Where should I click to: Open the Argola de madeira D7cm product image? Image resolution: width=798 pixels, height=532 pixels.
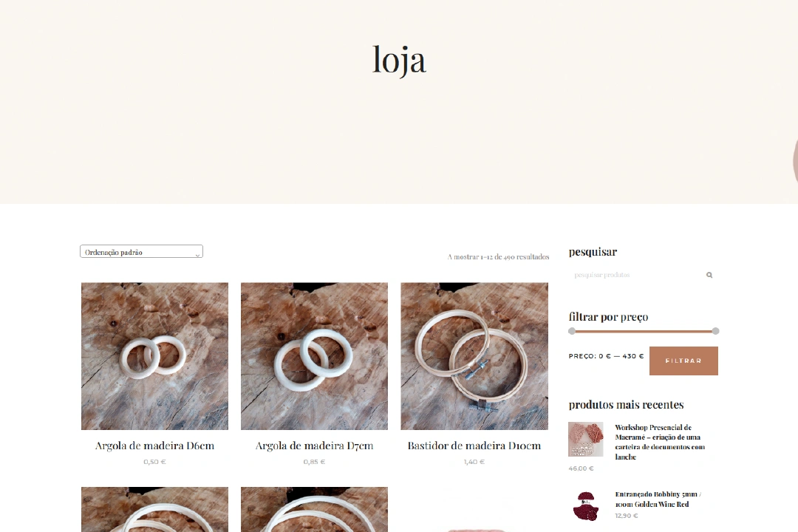tap(315, 356)
